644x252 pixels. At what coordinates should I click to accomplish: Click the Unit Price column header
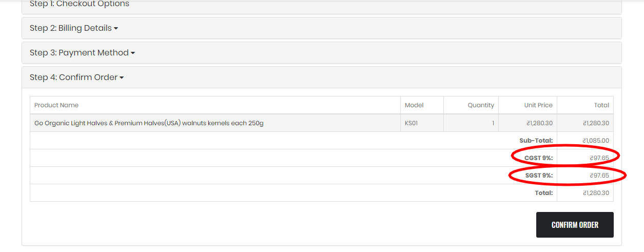point(538,105)
